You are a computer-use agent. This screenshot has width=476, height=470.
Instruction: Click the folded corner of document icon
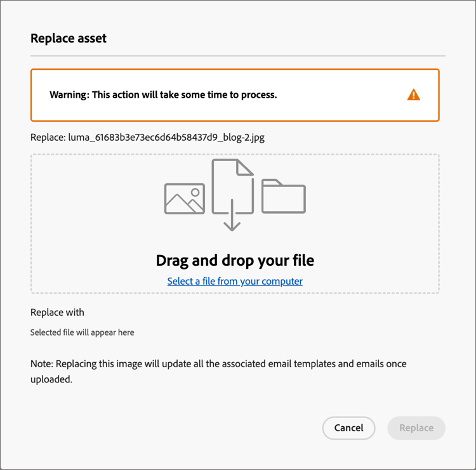pyautogui.click(x=245, y=167)
